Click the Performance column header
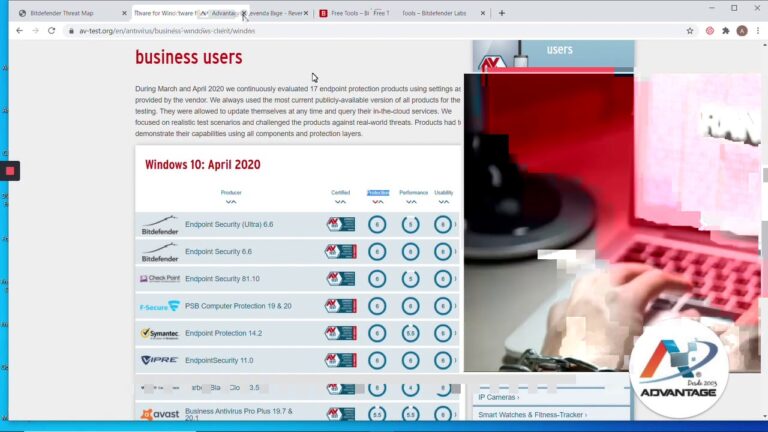 [413, 192]
